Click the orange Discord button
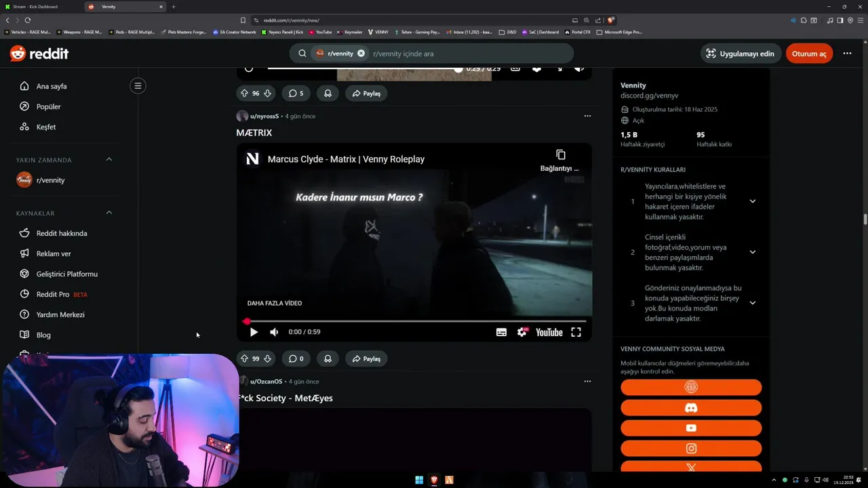Image resolution: width=868 pixels, height=488 pixels. [x=691, y=407]
